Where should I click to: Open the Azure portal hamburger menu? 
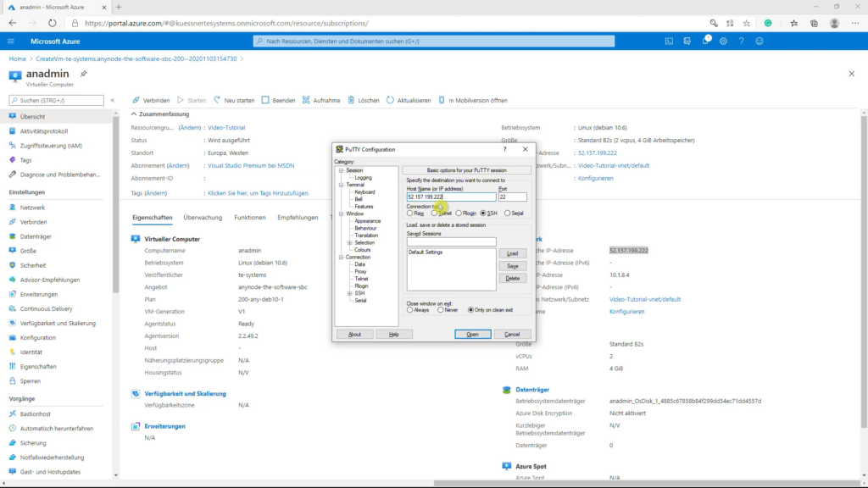tap(10, 41)
